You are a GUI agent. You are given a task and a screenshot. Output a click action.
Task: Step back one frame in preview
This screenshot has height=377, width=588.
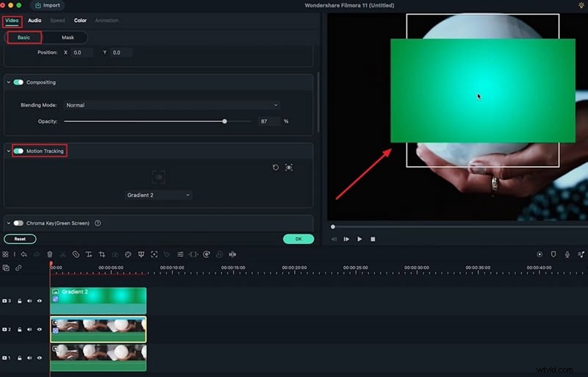334,239
